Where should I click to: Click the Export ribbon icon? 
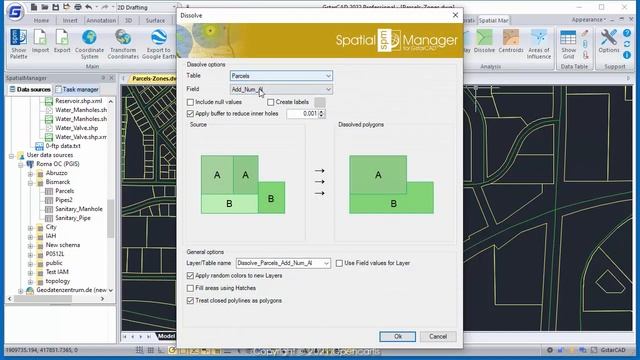[62, 41]
